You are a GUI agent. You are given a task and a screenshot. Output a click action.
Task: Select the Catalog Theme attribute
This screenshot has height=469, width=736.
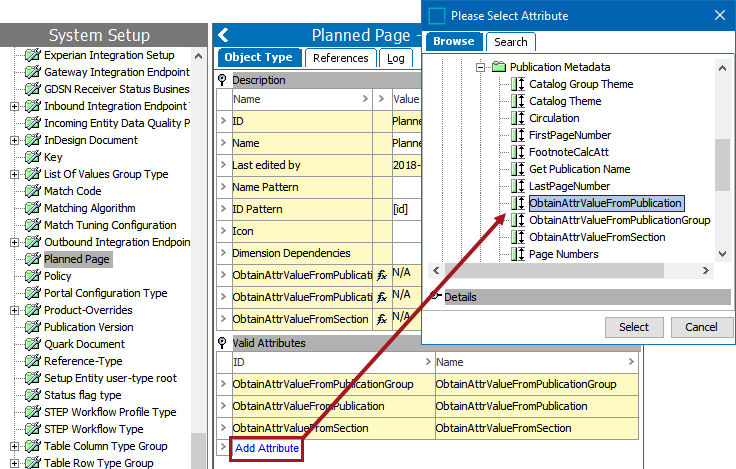pyautogui.click(x=565, y=101)
